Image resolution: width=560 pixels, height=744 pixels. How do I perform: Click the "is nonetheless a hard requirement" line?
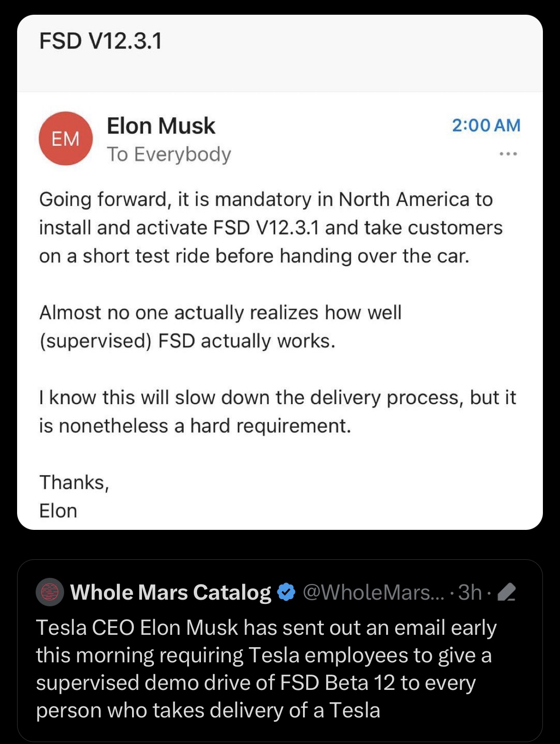195,426
